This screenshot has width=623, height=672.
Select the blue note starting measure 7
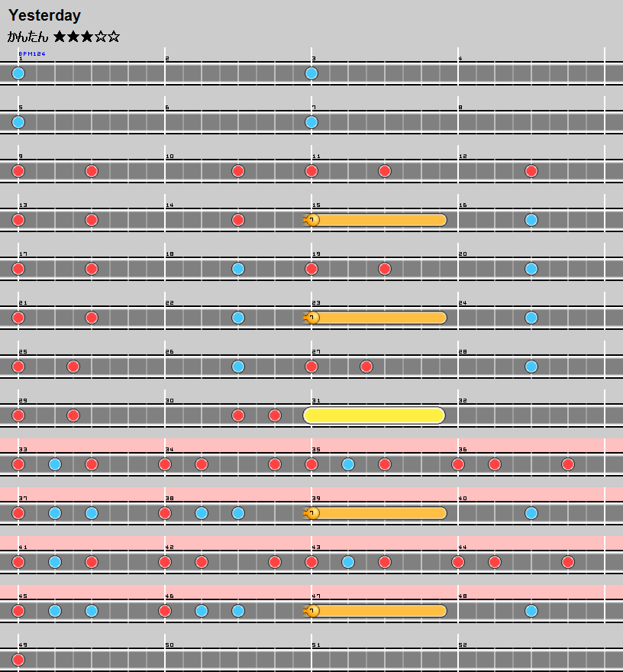(x=311, y=122)
